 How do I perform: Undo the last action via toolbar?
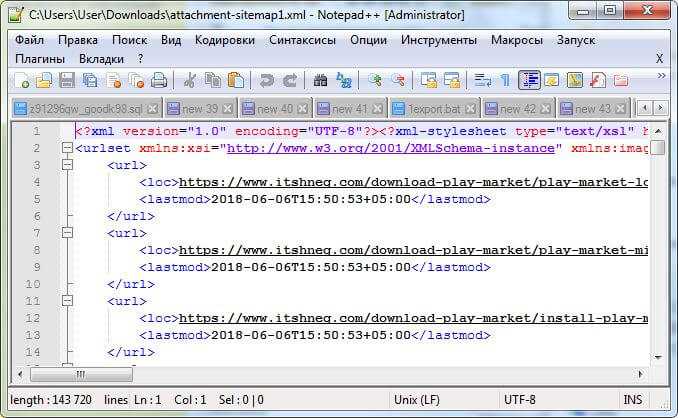(267, 81)
